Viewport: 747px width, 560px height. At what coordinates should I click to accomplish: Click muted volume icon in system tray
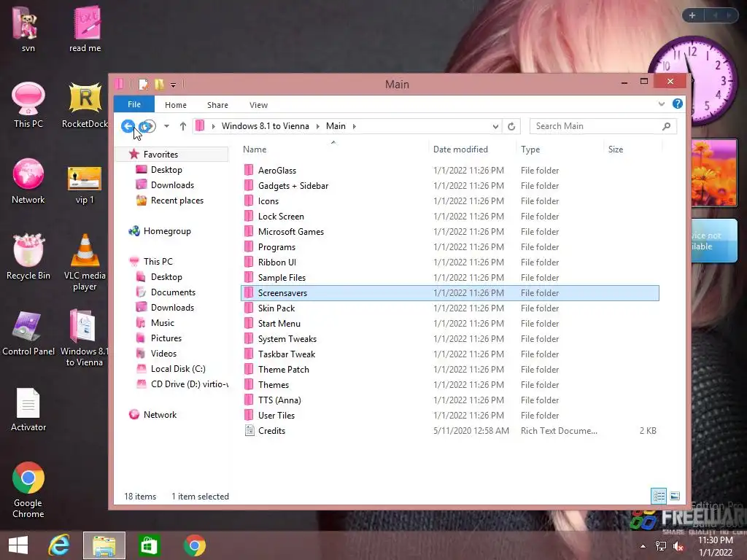click(678, 545)
